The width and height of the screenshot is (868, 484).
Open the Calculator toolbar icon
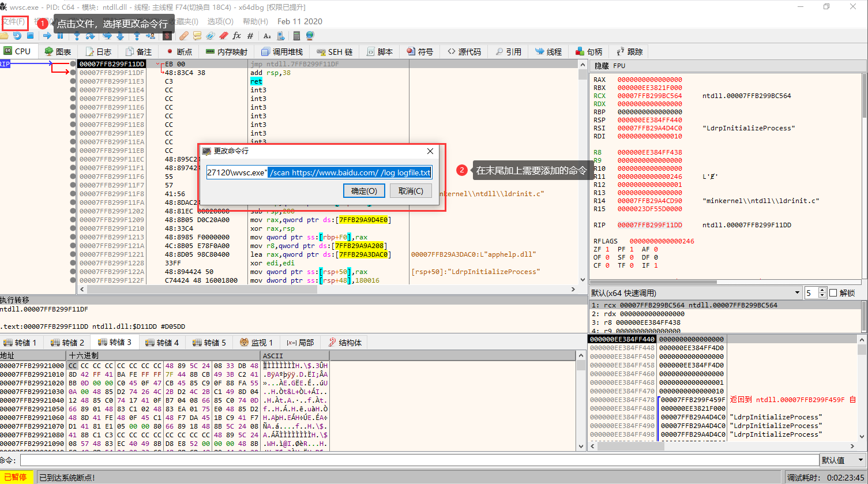296,36
